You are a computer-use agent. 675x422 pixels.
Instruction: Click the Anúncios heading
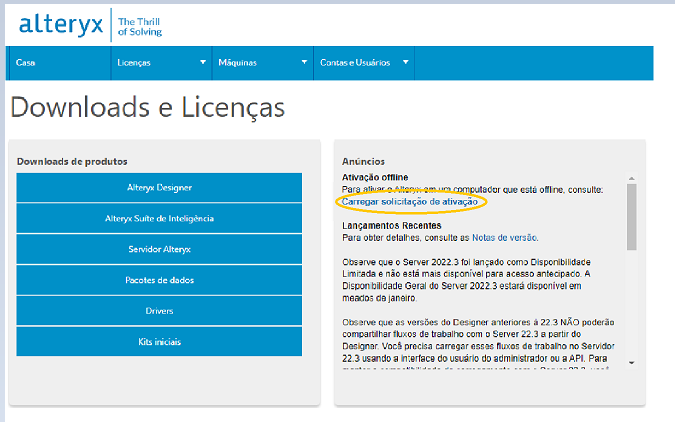tap(363, 161)
